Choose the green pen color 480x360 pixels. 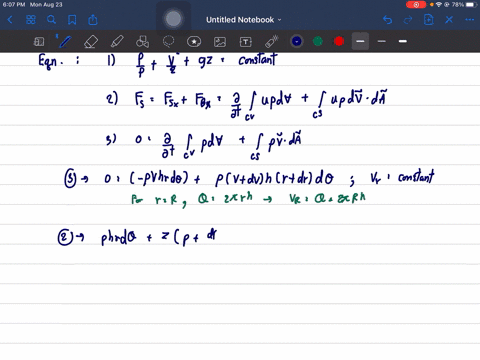[318, 41]
